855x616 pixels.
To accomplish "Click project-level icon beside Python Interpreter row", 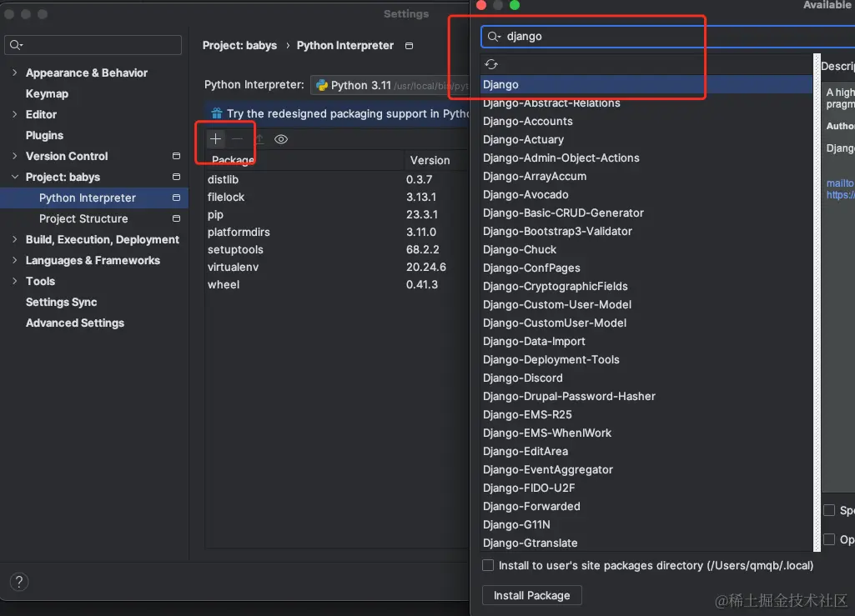I will click(x=176, y=198).
